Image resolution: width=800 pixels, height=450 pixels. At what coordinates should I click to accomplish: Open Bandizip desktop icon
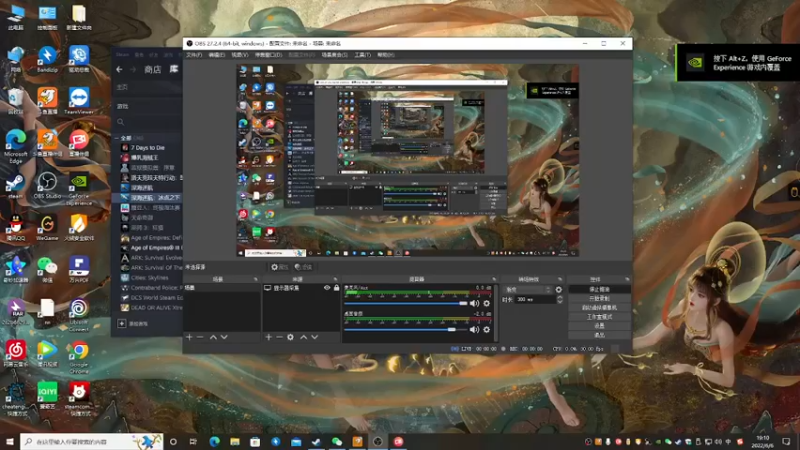[x=47, y=59]
